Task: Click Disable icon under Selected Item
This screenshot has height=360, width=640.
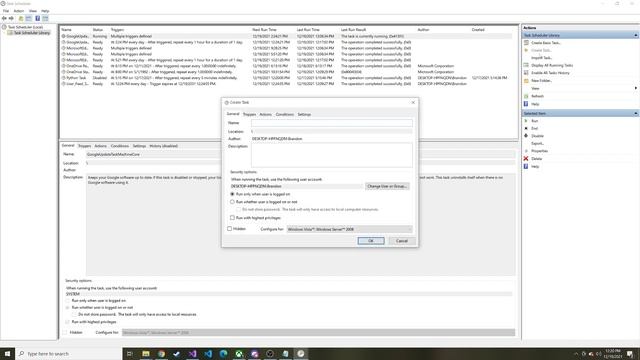Action: [x=526, y=136]
